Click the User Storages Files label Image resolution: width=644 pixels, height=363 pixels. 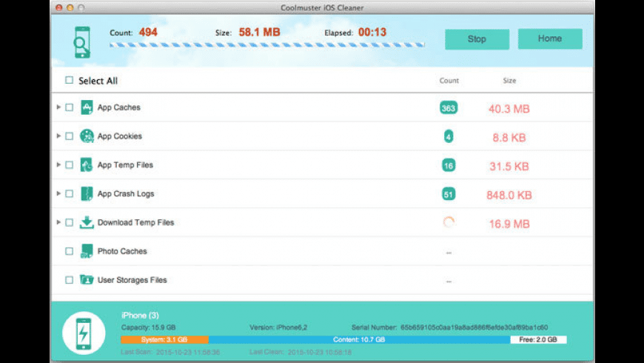click(x=132, y=280)
